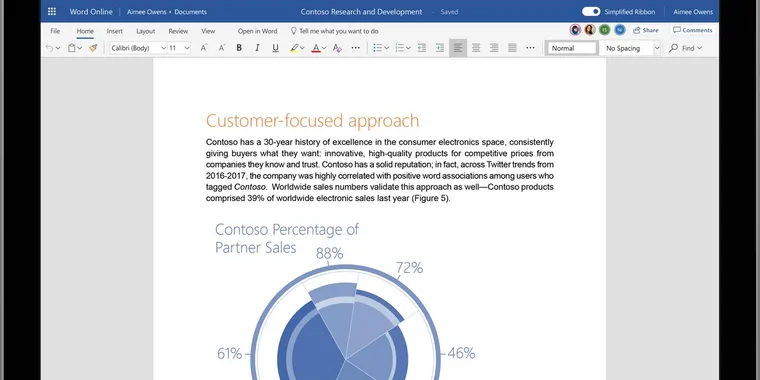This screenshot has height=380, width=760.
Task: Click the green initials collaborator avatar
Action: tap(604, 30)
